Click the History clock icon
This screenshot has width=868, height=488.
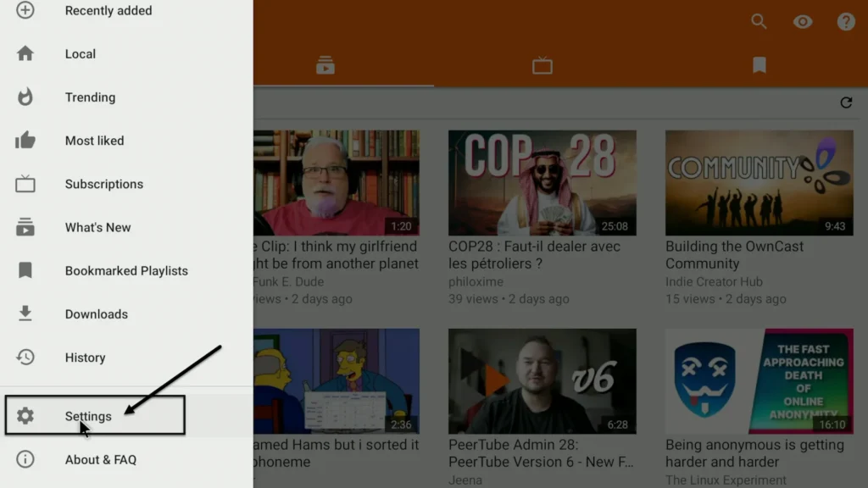point(25,358)
